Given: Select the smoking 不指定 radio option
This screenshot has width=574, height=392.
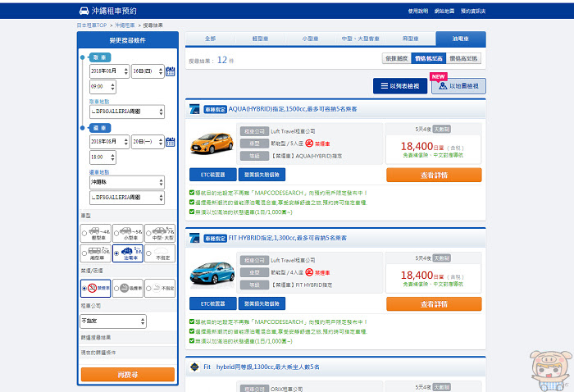Looking at the screenshot, I should point(148,289).
